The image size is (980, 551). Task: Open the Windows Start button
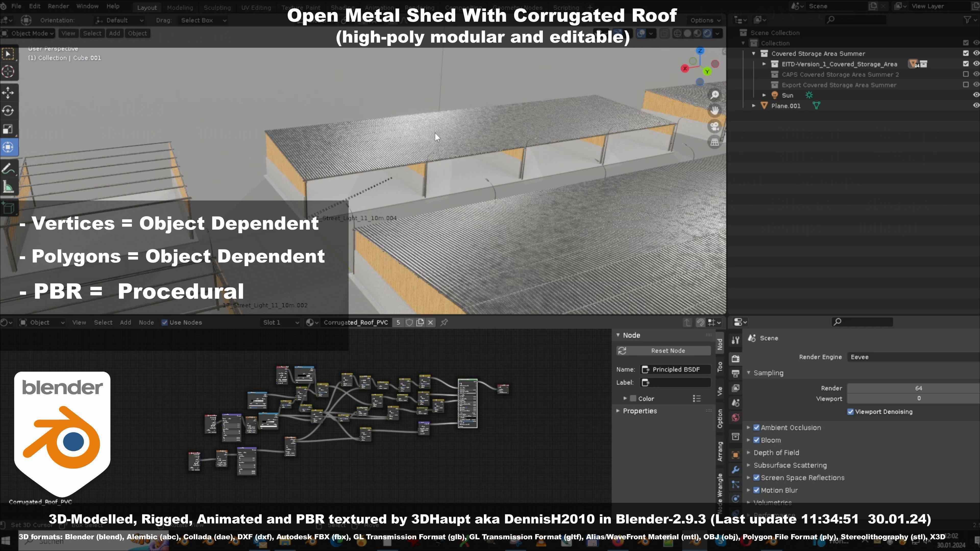[x=6, y=541]
